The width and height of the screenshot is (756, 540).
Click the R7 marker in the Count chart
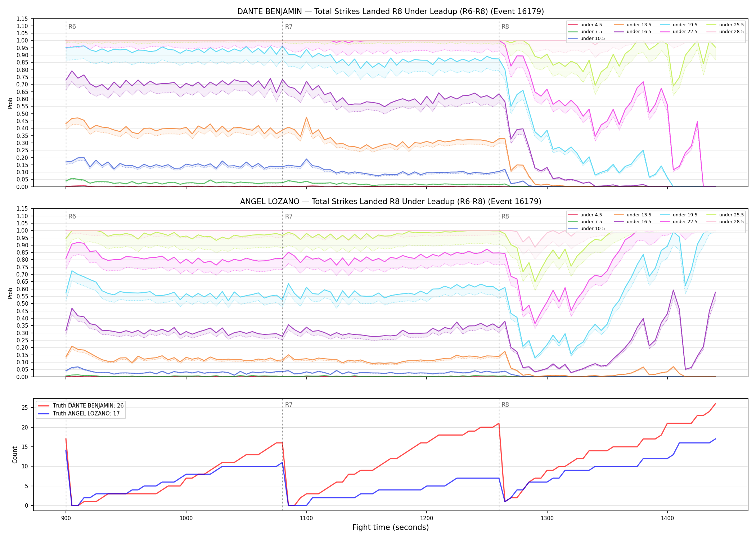pos(289,405)
